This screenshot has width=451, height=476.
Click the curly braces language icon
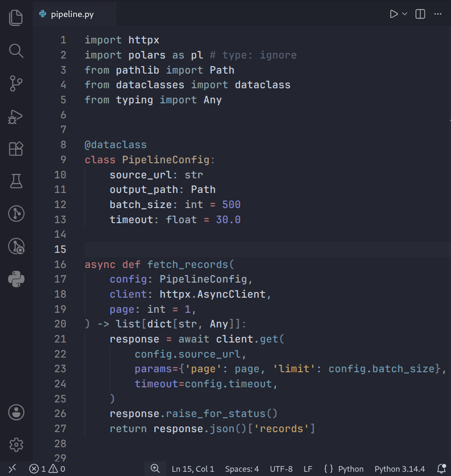(329, 469)
